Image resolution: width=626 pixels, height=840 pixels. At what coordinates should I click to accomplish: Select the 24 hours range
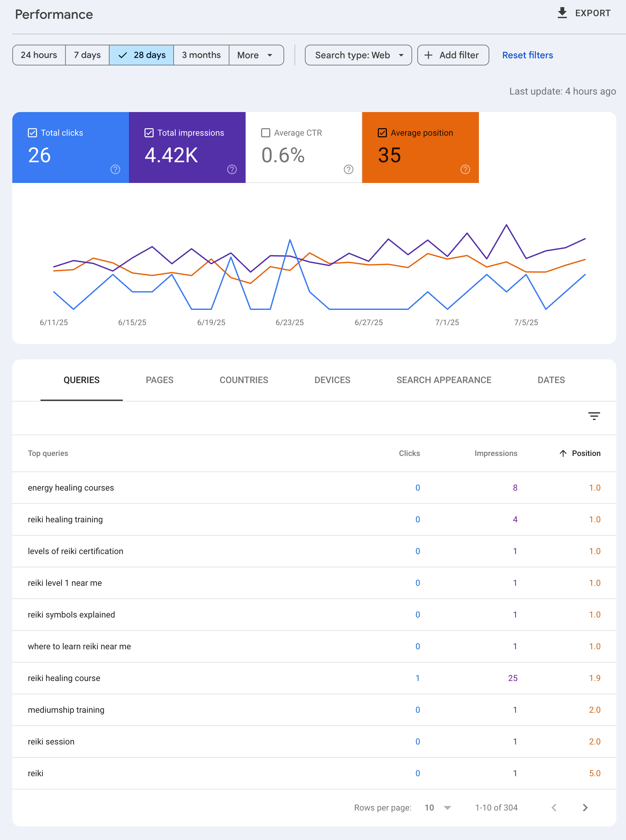pyautogui.click(x=39, y=55)
